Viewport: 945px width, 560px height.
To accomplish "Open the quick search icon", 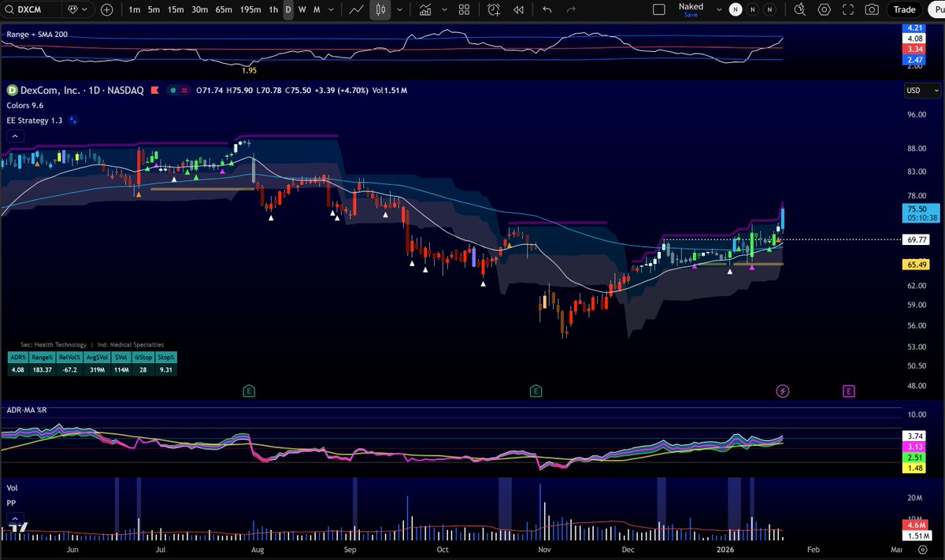I will (800, 9).
